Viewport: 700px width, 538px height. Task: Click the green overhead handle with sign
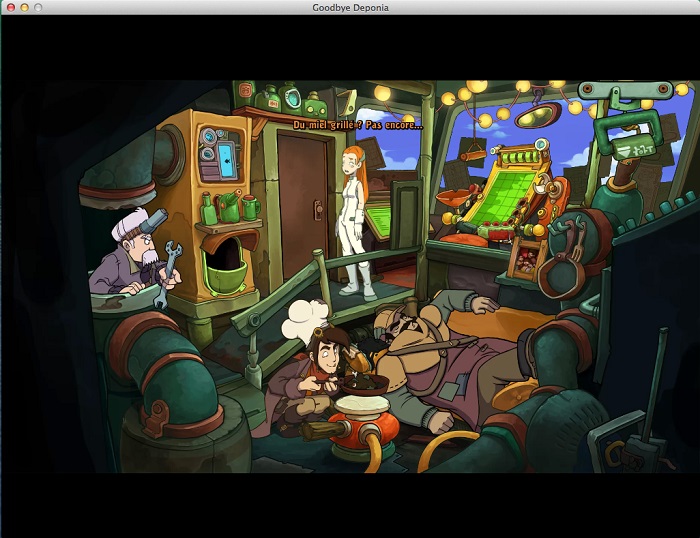tap(627, 135)
